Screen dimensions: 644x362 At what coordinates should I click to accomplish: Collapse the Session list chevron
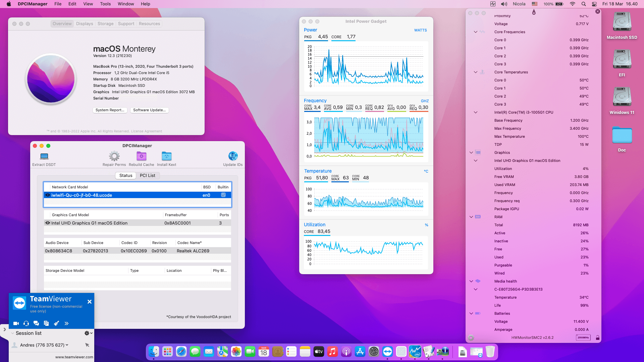12,333
